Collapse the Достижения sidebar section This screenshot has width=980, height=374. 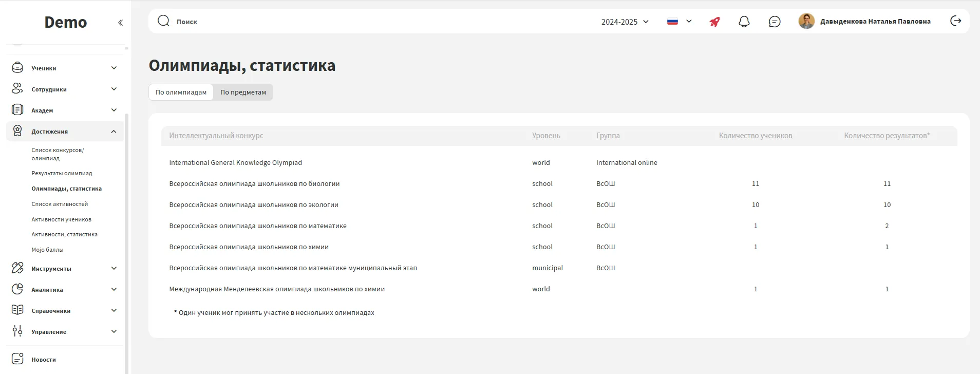(x=114, y=132)
